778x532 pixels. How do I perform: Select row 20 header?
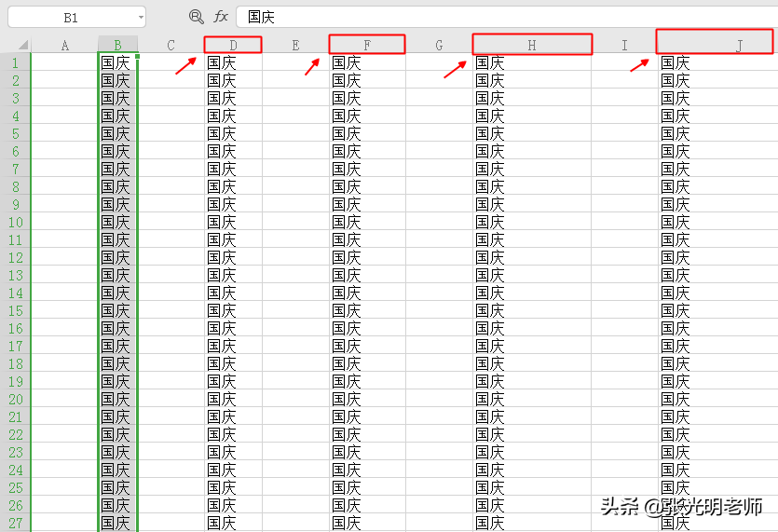pos(16,399)
